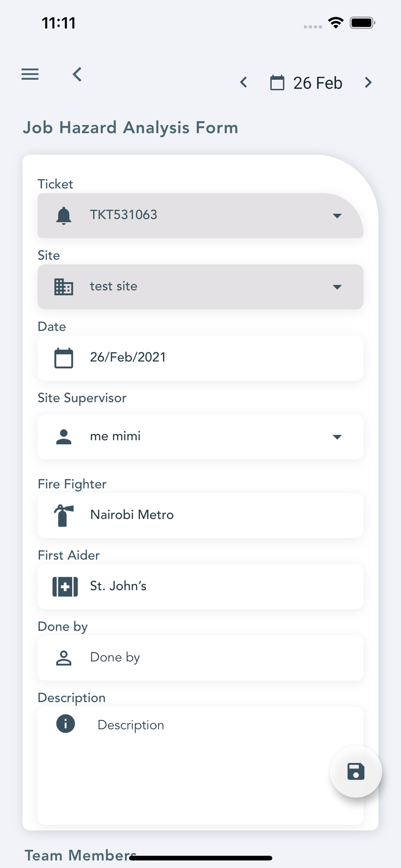Tap the first aid kit icon
Viewport: 401px width, 868px height.
[65, 587]
